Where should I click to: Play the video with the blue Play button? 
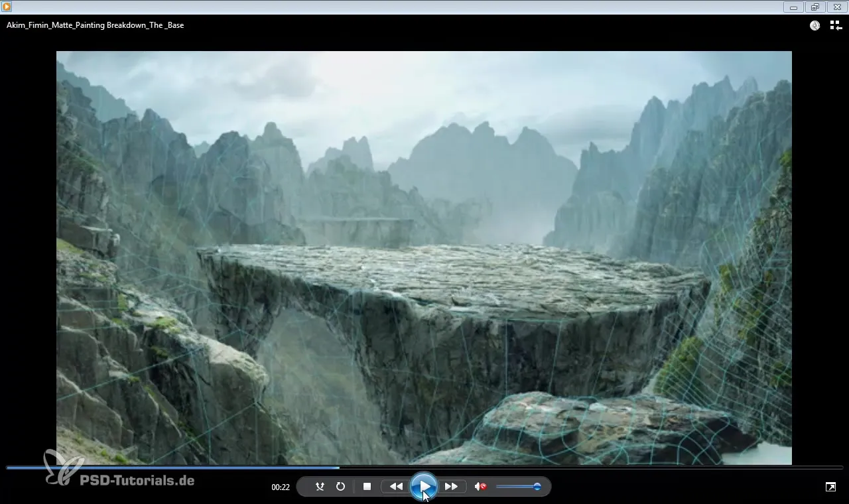click(424, 487)
